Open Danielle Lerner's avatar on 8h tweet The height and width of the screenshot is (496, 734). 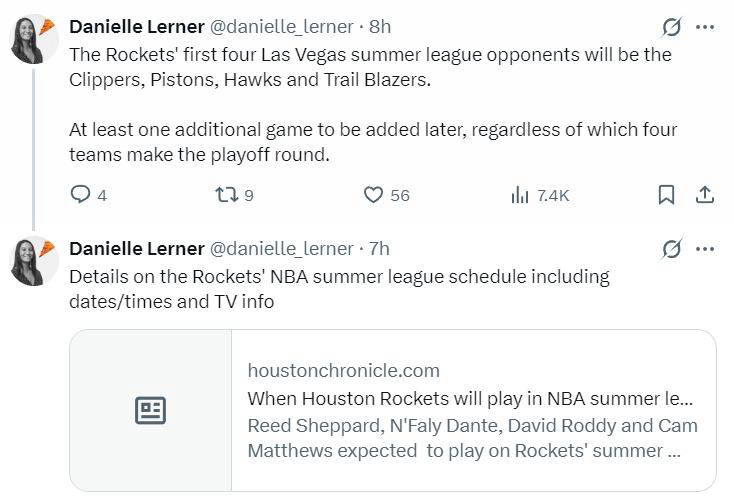click(33, 39)
